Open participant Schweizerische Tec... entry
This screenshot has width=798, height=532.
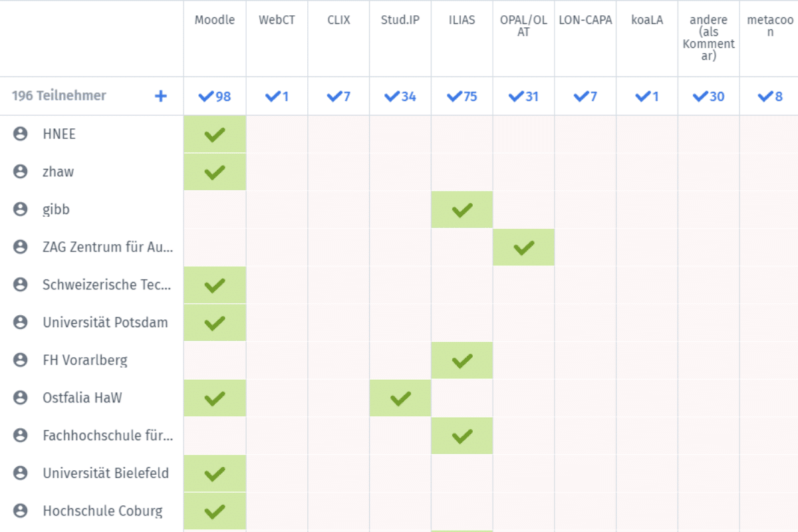[x=107, y=285]
